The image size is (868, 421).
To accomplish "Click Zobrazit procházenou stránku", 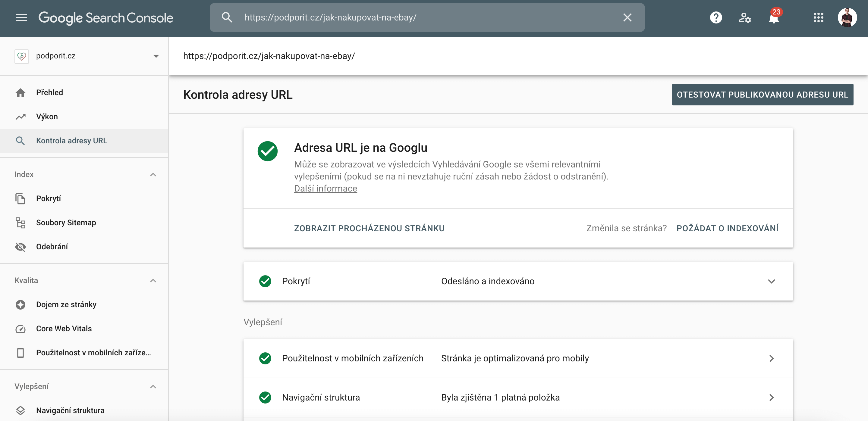I will (x=369, y=228).
